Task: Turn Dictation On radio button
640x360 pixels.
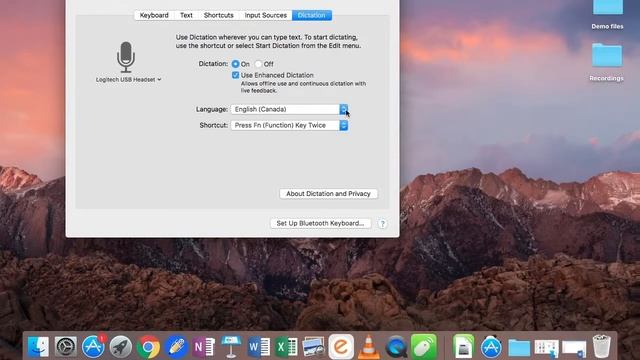Action: click(x=236, y=64)
